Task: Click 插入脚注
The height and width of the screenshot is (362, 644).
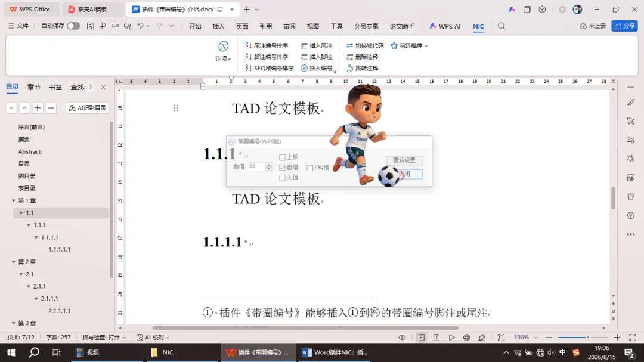Action: click(x=316, y=57)
